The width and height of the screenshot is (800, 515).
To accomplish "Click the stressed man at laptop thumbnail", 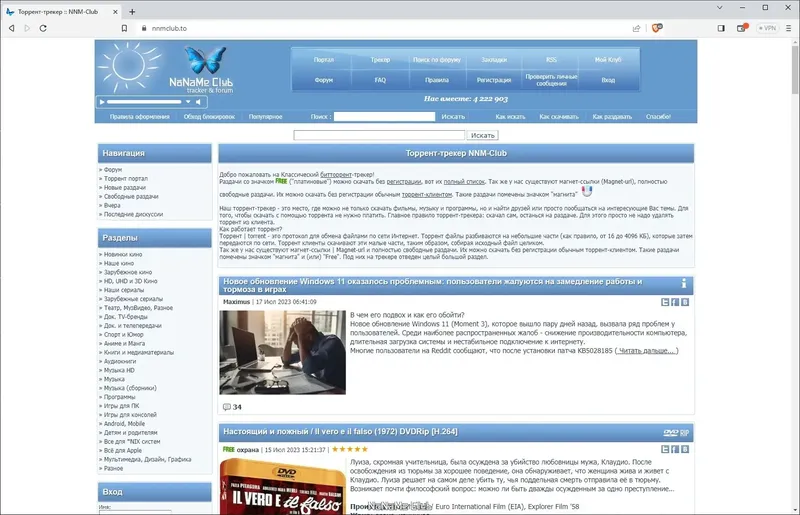I will (283, 352).
